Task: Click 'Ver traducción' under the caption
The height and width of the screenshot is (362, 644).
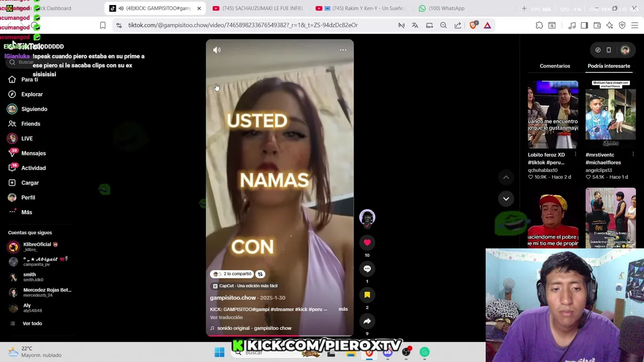Action: tap(226, 317)
